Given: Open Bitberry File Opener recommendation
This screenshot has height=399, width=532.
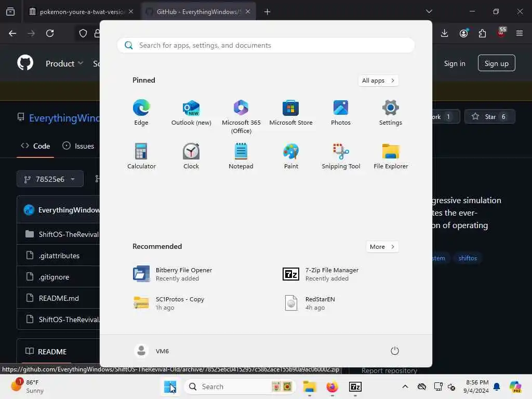Looking at the screenshot, I should [x=173, y=274].
